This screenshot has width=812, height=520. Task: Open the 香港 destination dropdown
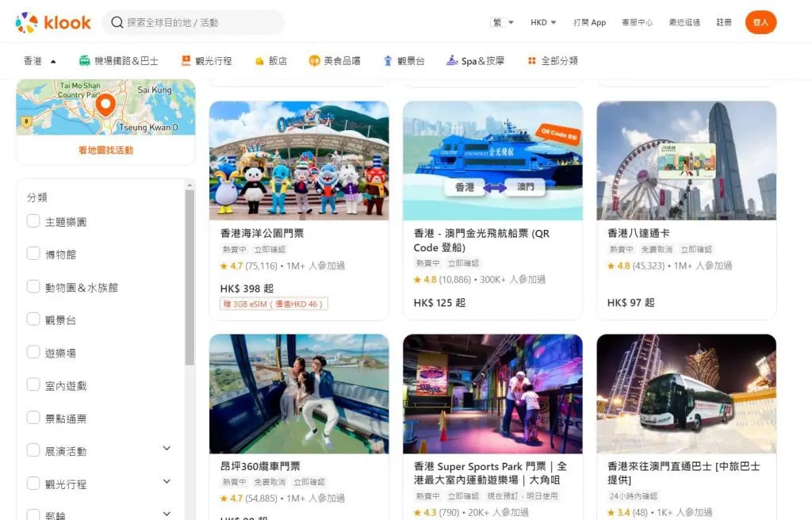pos(40,61)
